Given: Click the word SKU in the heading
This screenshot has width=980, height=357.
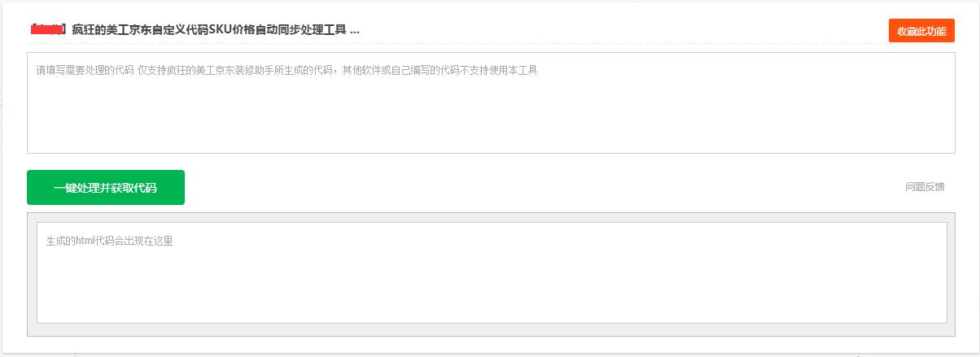Looking at the screenshot, I should point(220,30).
